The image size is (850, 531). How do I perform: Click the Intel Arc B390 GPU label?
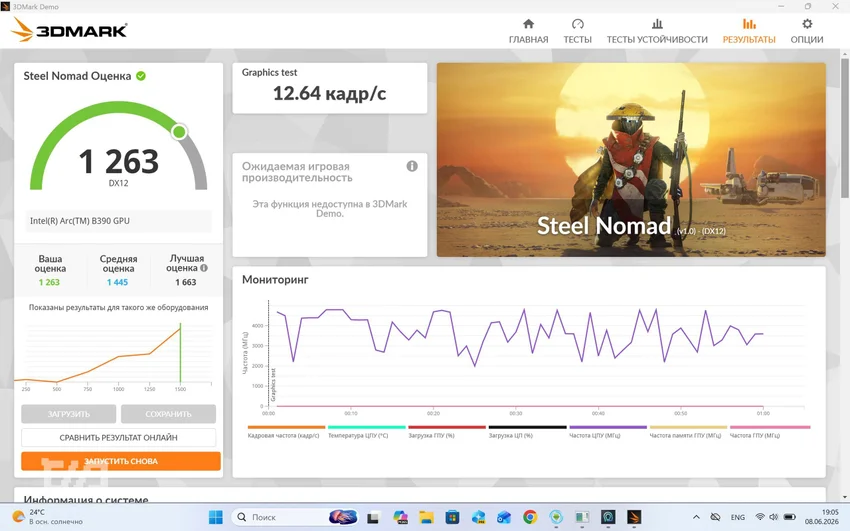pos(80,221)
